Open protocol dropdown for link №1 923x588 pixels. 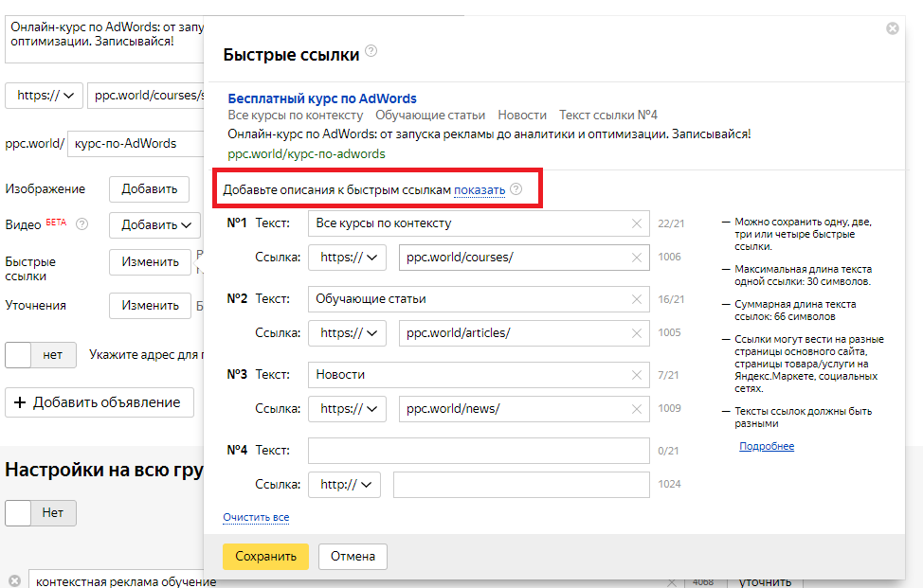click(x=347, y=258)
